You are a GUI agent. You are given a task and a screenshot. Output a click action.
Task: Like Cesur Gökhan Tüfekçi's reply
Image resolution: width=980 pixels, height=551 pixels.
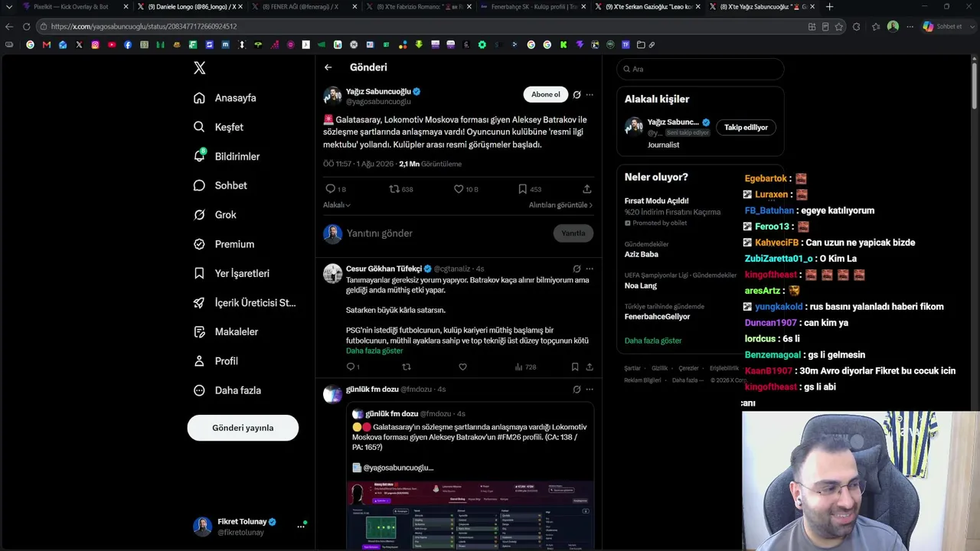(x=462, y=367)
